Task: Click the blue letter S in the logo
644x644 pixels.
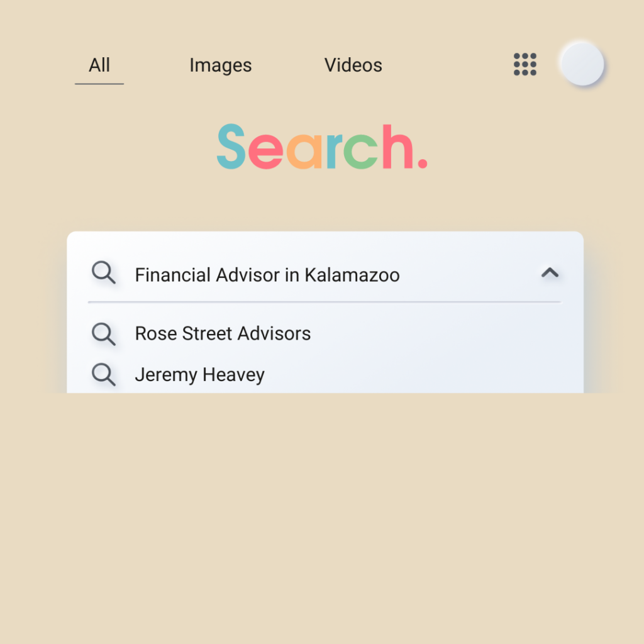Action: (x=231, y=147)
